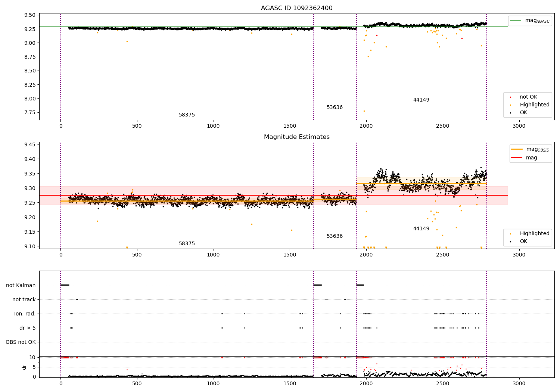Viewport: 560px width, 392px height.
Task: Click x-axis tick 1500 in AGASC ID plot
Action: click(290, 126)
